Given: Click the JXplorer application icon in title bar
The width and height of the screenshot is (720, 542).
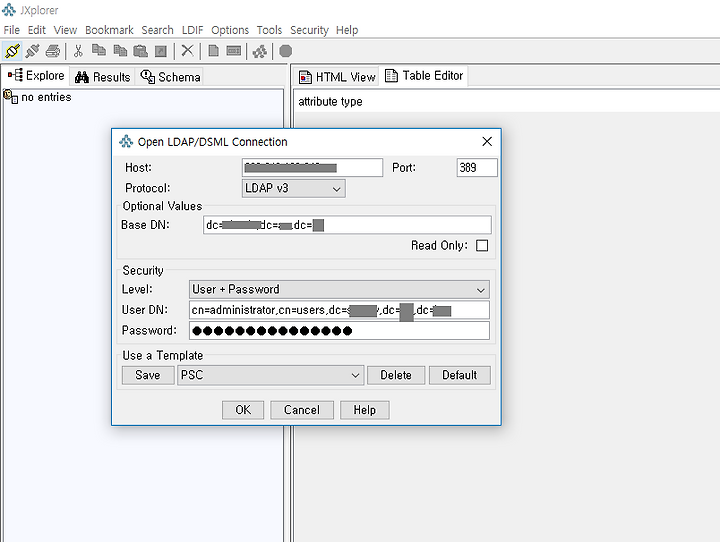Looking at the screenshot, I should point(9,10).
